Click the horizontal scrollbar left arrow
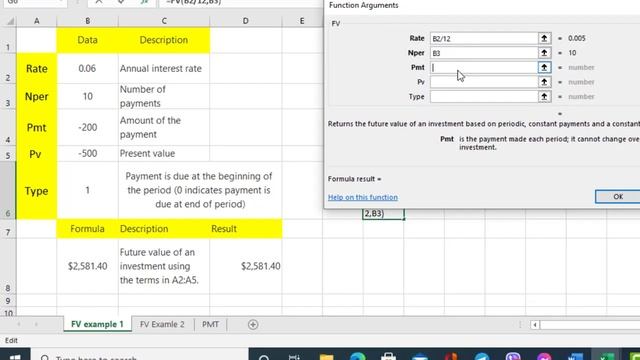 click(535, 325)
